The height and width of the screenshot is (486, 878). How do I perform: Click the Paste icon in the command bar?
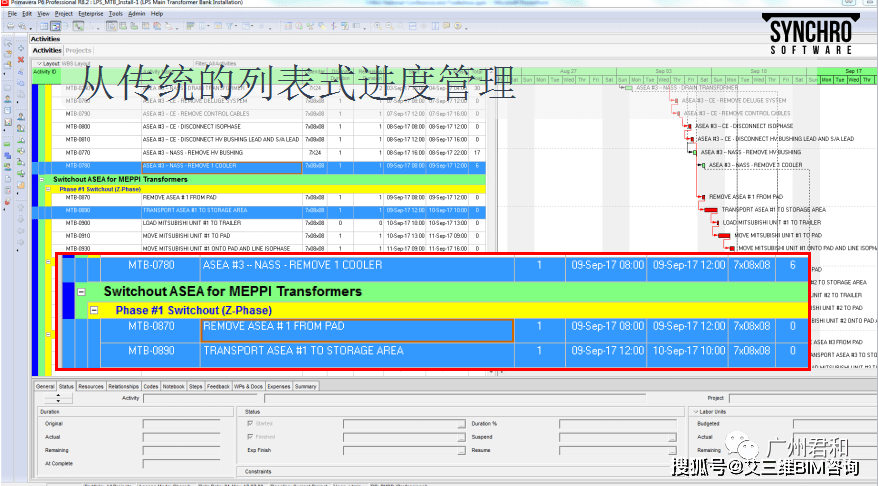[21, 94]
